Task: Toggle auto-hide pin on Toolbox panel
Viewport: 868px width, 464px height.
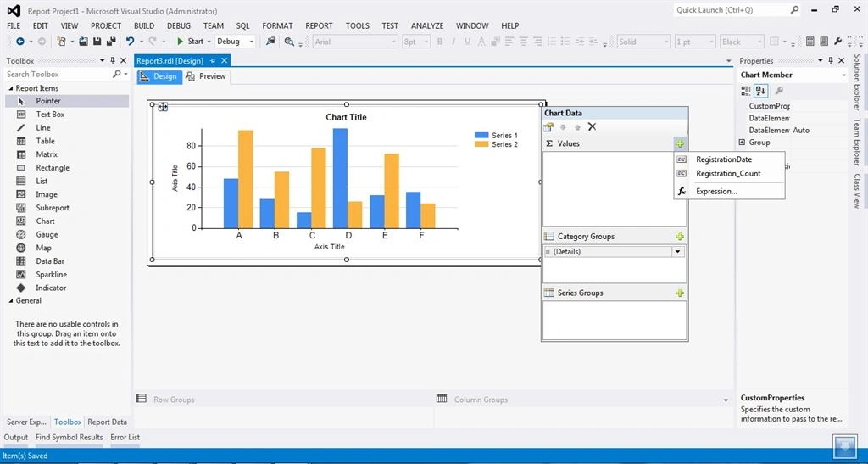Action: pyautogui.click(x=113, y=60)
